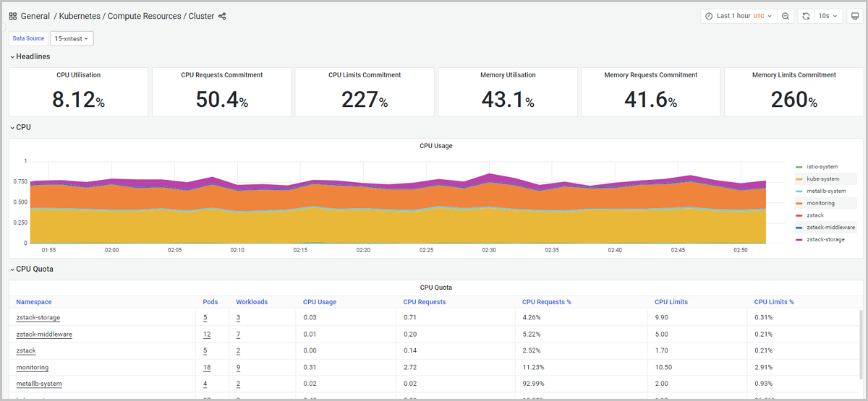The width and height of the screenshot is (868, 401).
Task: Open the Last 1 hour time picker
Action: tap(739, 16)
